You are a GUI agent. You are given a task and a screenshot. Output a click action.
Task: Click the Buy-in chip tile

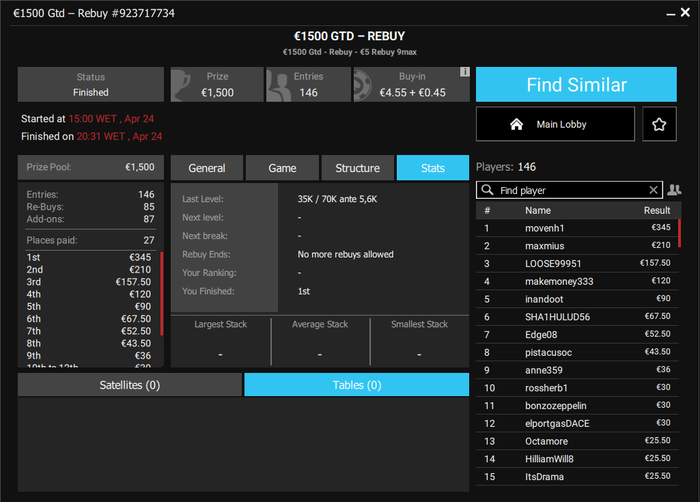tap(412, 84)
